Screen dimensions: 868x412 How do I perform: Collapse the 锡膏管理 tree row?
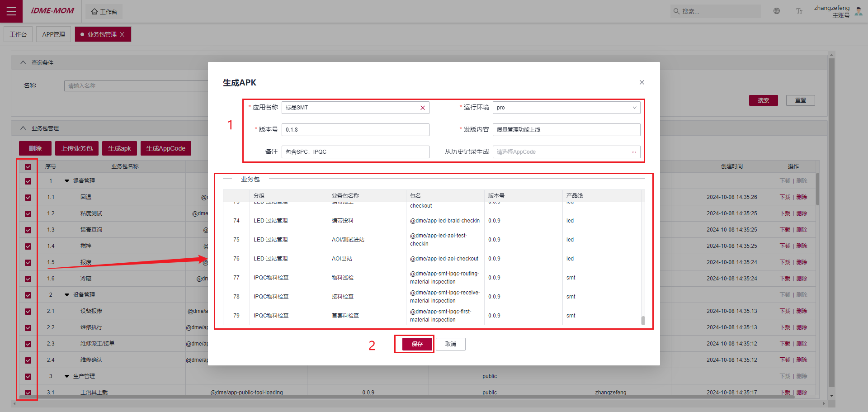click(67, 181)
